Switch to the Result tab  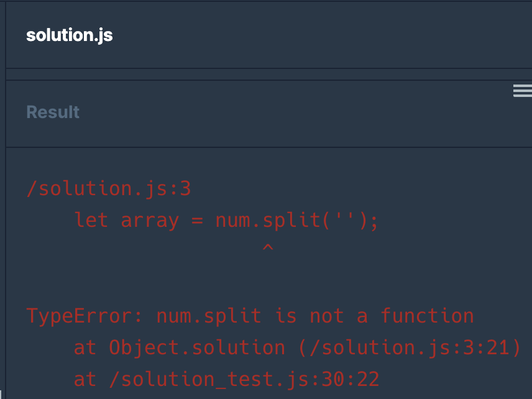click(x=53, y=112)
